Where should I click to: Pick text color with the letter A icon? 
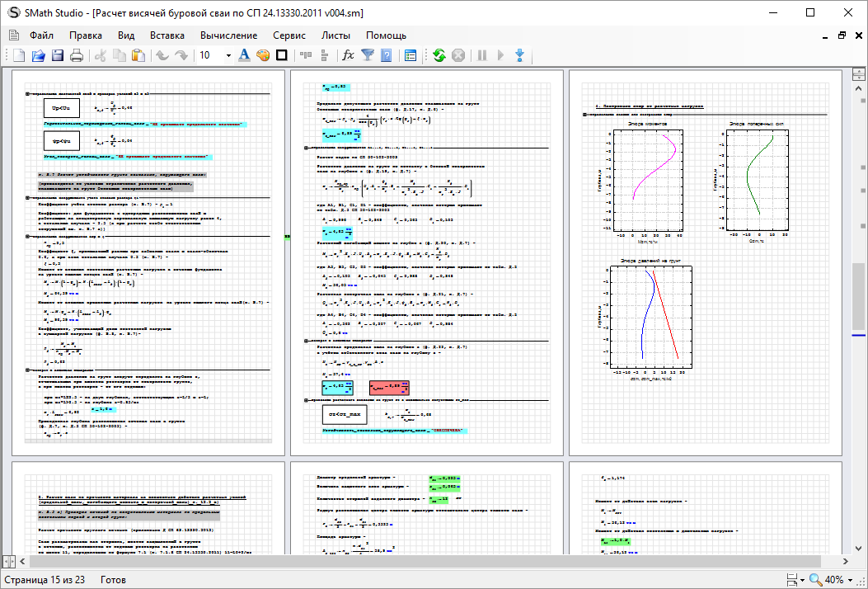coord(243,55)
